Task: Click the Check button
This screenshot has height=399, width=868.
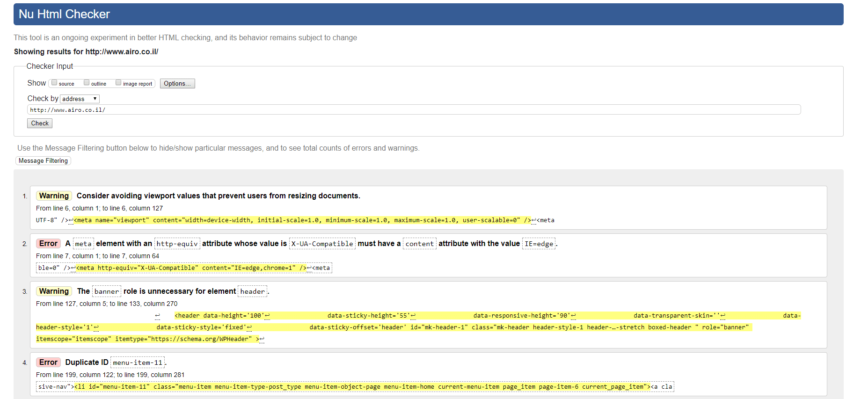Action: coord(40,123)
